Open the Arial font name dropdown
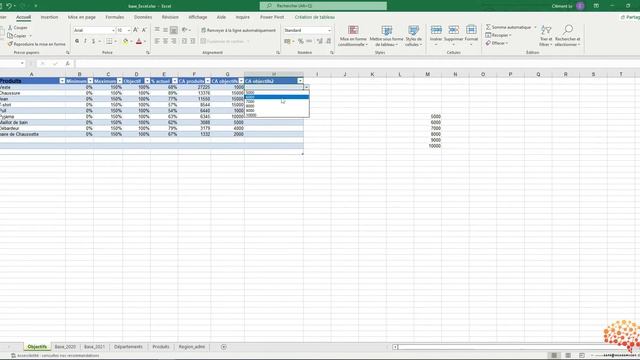The image size is (640, 360). [113, 31]
